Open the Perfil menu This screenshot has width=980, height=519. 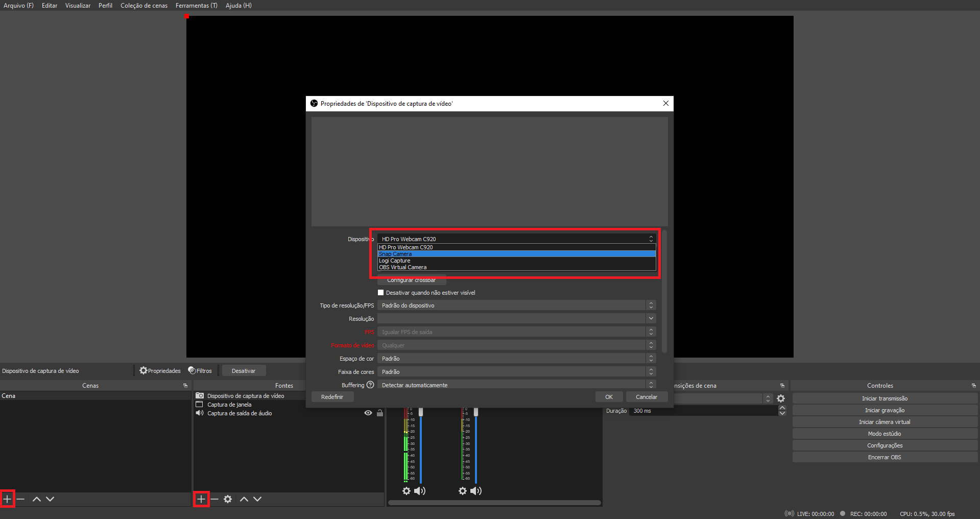105,6
